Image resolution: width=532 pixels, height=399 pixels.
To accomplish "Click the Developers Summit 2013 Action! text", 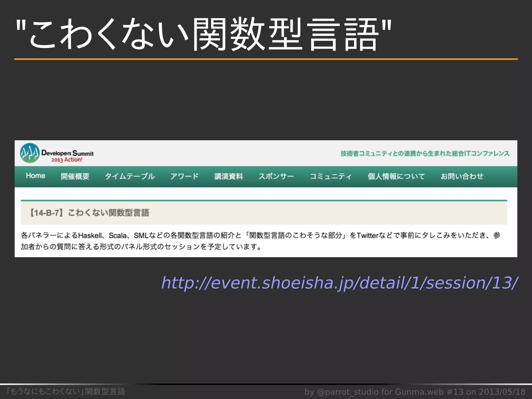I will click(x=68, y=156).
